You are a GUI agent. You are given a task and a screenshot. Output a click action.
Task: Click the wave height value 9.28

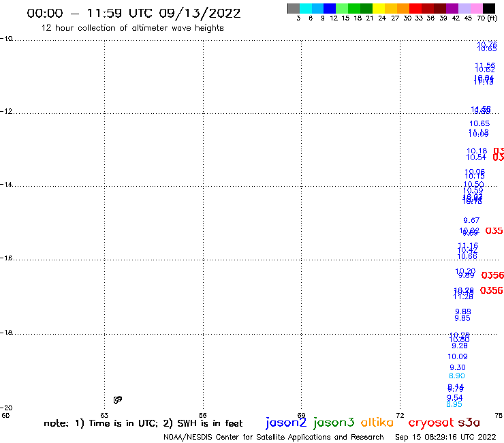coord(460,346)
